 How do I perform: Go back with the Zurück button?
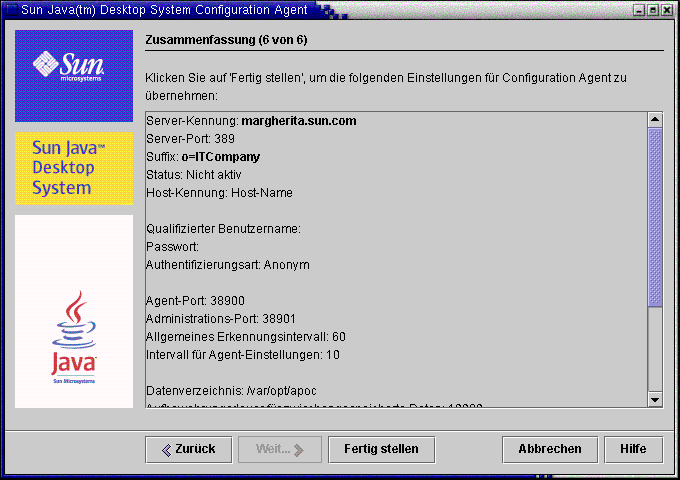coord(189,450)
